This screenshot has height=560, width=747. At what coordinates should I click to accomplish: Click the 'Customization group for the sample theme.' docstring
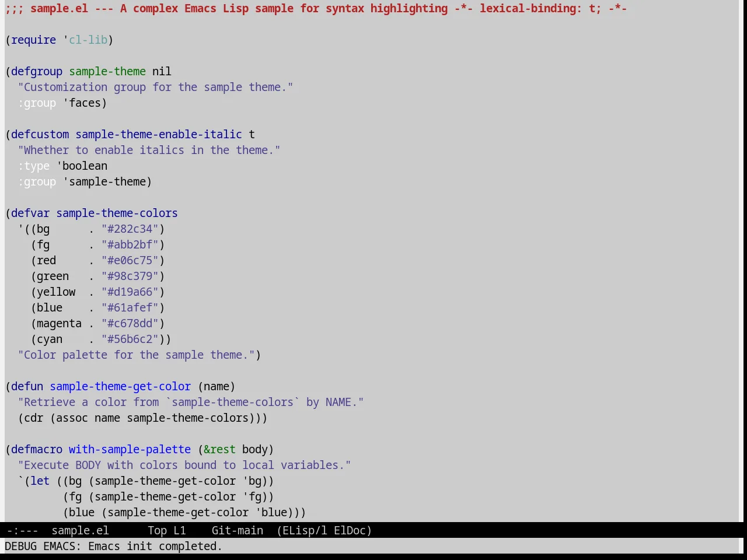click(x=155, y=87)
